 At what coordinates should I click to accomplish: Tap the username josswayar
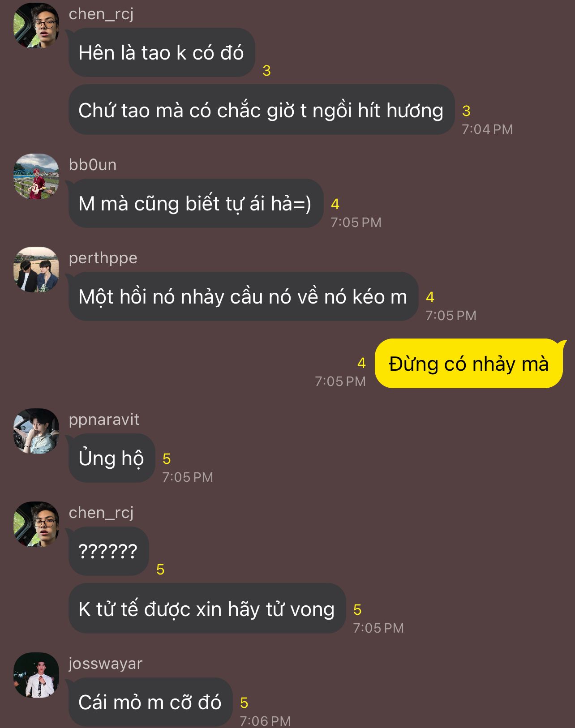point(106,664)
